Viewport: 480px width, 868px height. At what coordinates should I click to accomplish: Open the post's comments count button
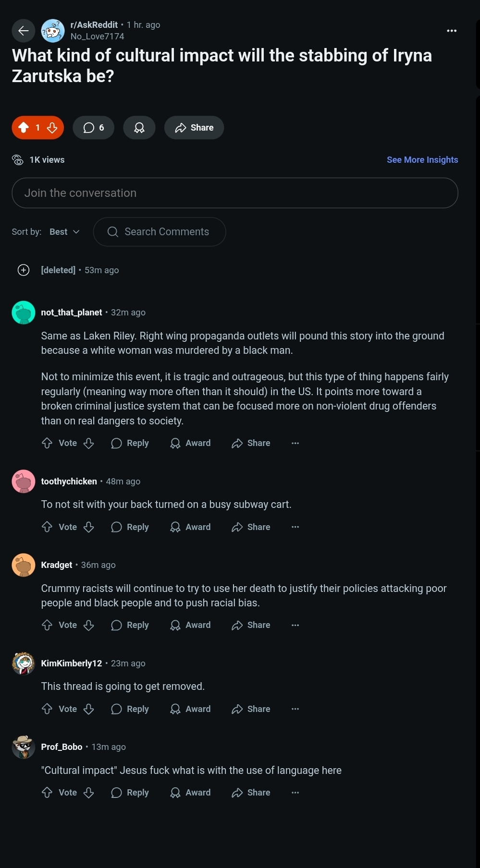point(93,128)
